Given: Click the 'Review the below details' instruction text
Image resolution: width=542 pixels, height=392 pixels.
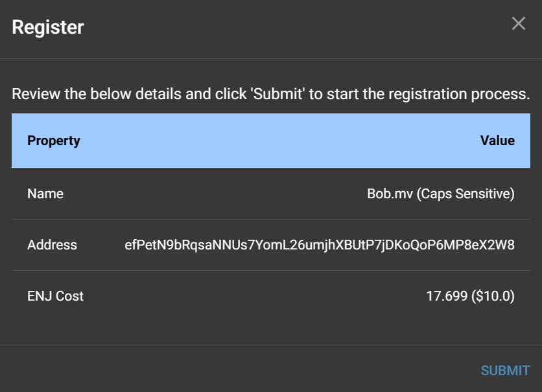Looking at the screenshot, I should (97, 94).
